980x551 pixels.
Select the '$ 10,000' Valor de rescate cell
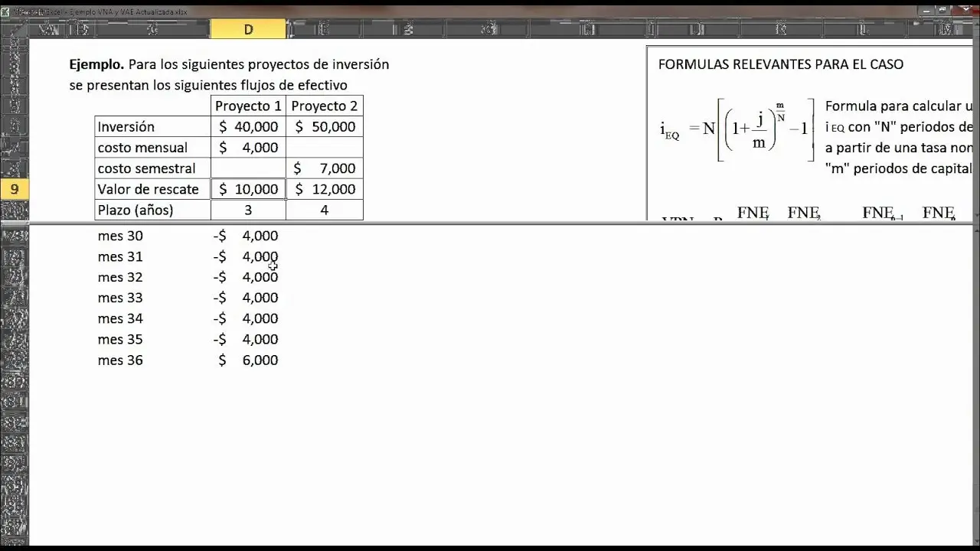248,189
